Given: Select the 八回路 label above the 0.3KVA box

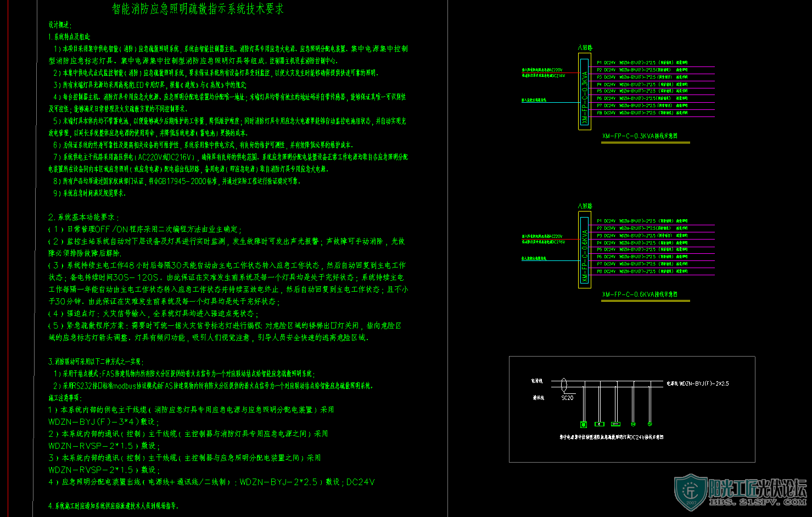Looking at the screenshot, I should 585,48.
